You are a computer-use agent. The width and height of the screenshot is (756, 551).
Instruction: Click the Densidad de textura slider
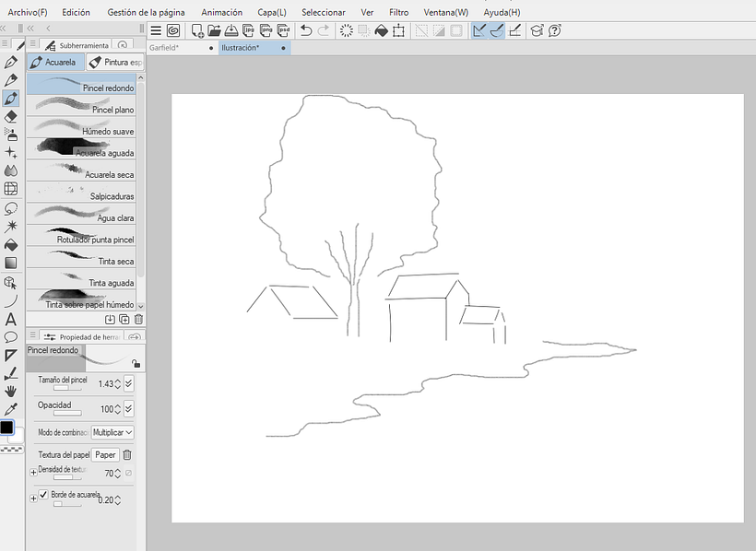67,477
